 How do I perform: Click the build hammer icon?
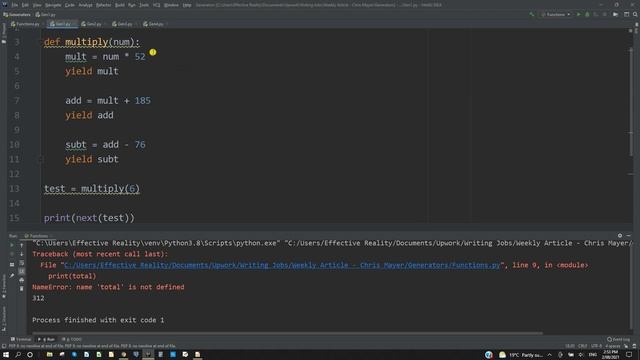[531, 15]
